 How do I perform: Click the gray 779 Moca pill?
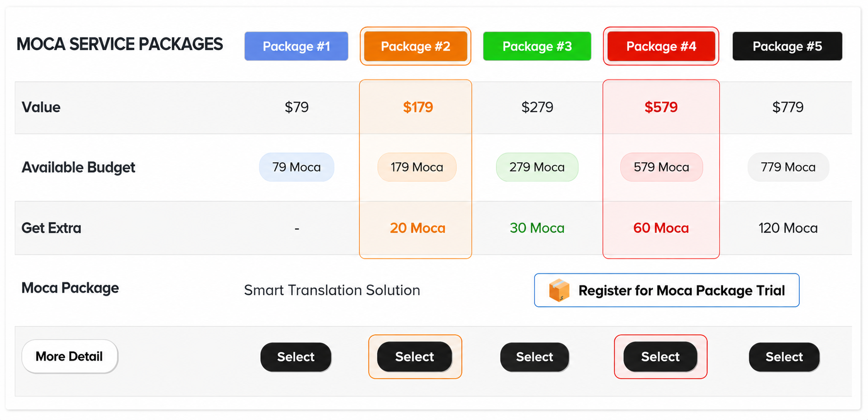pyautogui.click(x=788, y=167)
